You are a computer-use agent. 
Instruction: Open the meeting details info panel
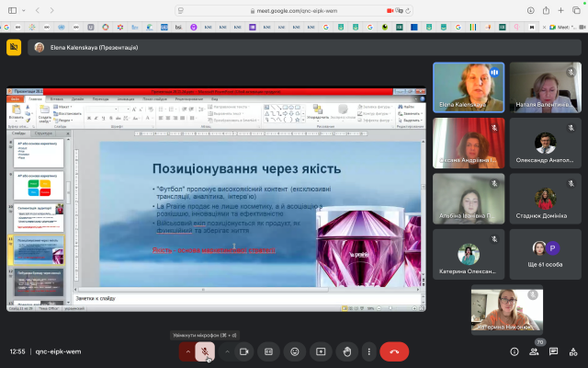tap(514, 351)
